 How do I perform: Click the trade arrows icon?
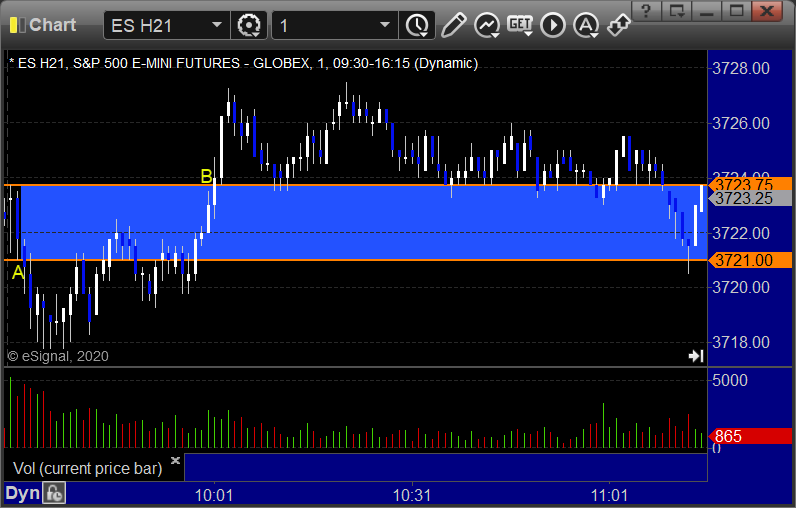click(618, 25)
